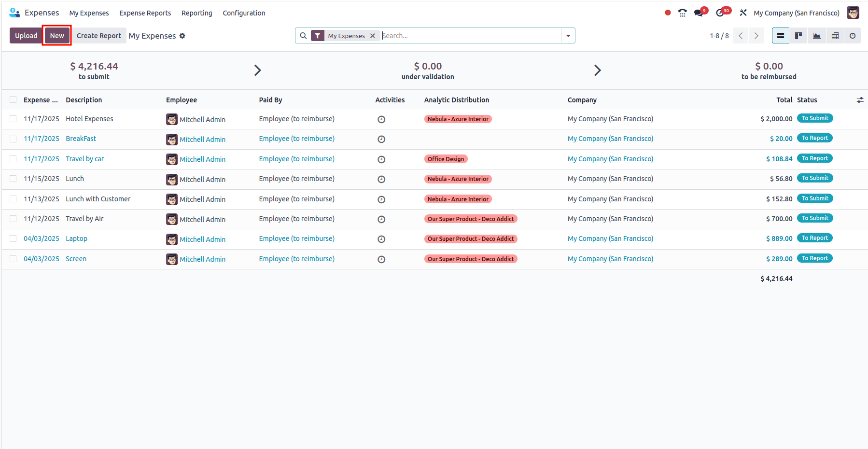Select all expenses with the header checkbox
868x449 pixels.
(x=13, y=99)
